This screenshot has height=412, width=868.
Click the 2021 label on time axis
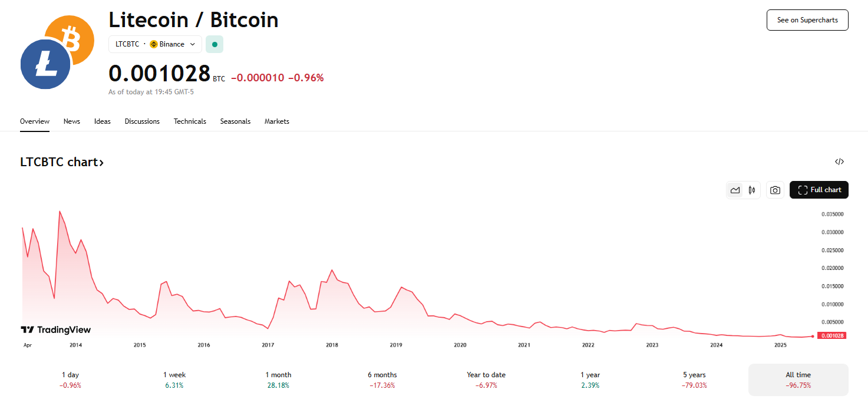pos(524,345)
